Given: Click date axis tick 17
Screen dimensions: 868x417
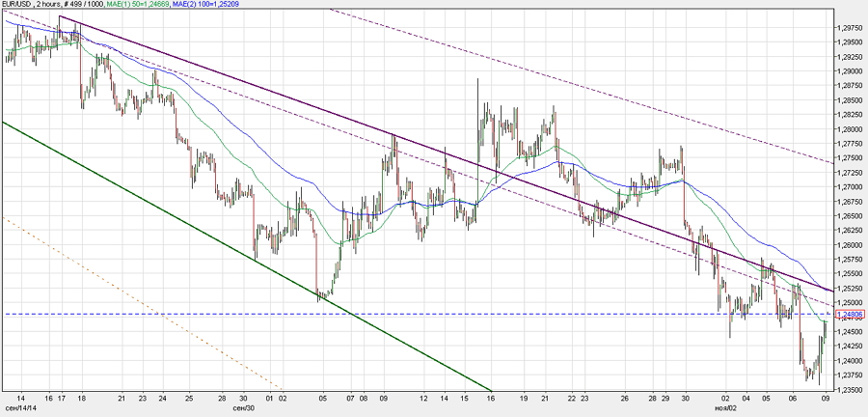Looking at the screenshot, I should coord(61,398).
